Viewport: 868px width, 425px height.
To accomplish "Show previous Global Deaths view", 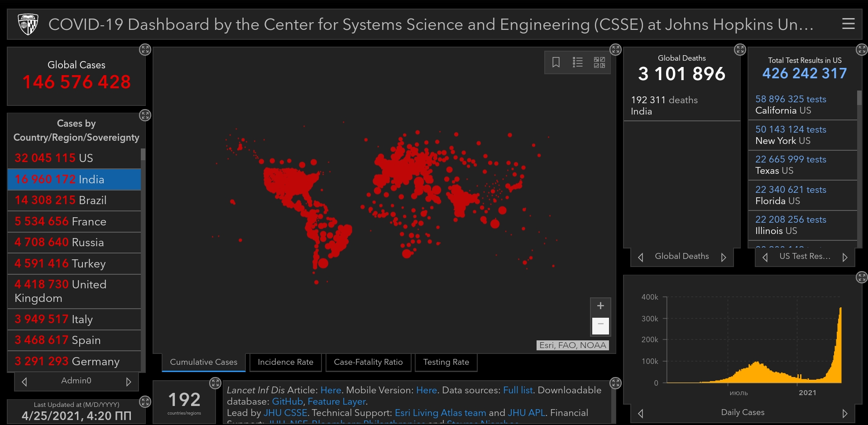I will [641, 257].
